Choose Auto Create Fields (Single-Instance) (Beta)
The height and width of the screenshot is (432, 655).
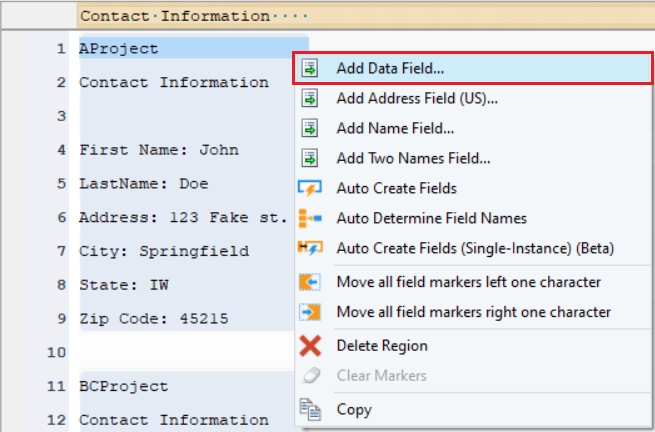pos(475,248)
